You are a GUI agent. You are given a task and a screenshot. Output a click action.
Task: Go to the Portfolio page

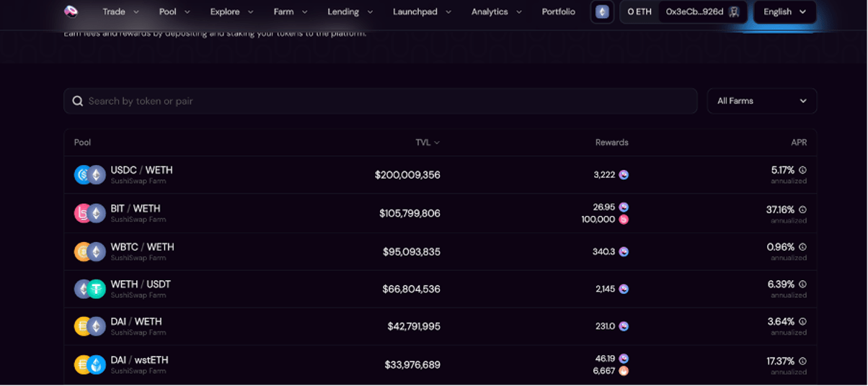click(559, 12)
